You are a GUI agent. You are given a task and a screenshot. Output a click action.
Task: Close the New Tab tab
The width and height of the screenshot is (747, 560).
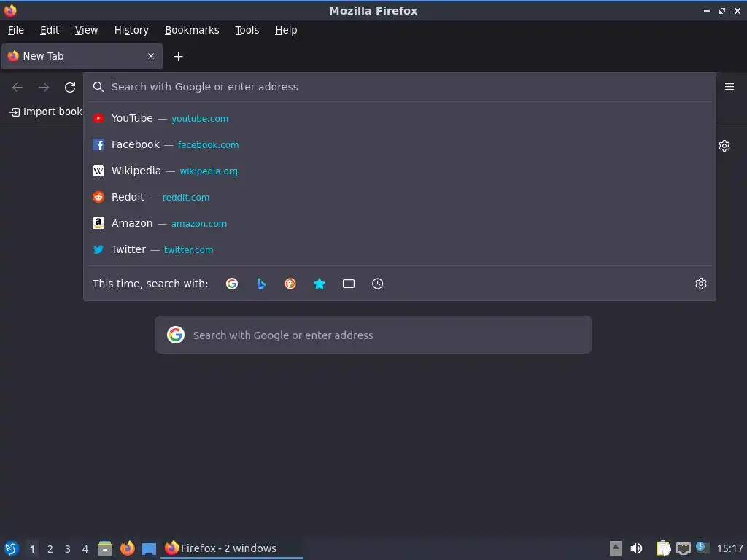click(151, 56)
